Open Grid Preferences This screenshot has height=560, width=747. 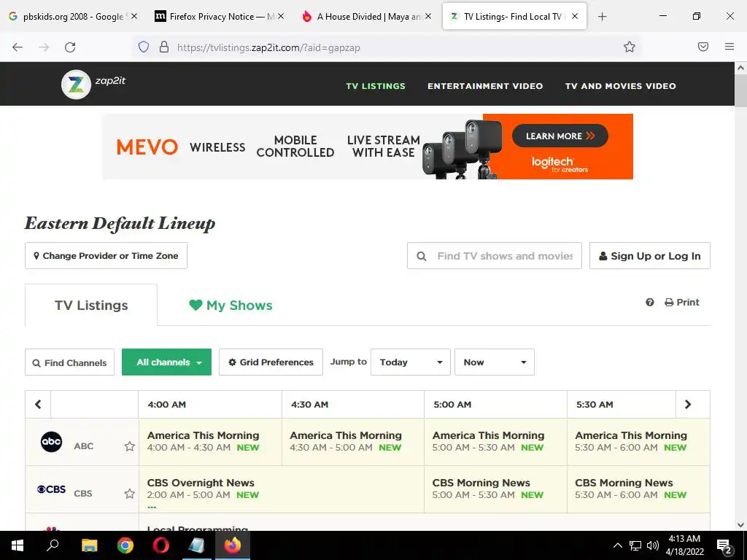click(x=271, y=362)
